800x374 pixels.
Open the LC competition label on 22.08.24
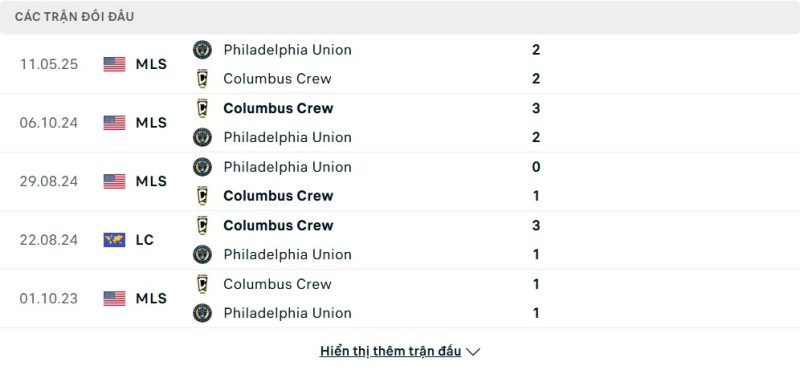tap(145, 240)
